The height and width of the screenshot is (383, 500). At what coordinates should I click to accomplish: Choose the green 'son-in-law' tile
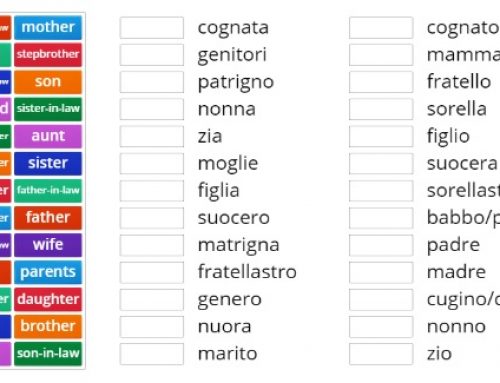pyautogui.click(x=48, y=354)
